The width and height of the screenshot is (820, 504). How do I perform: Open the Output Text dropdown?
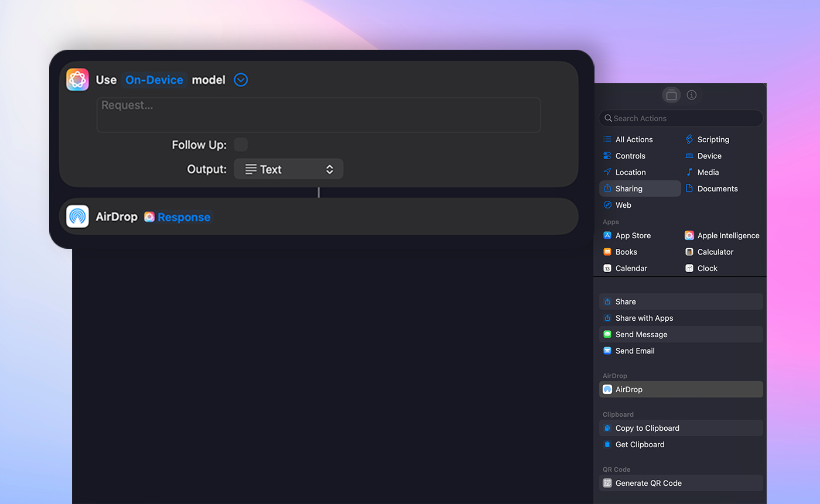tap(288, 169)
